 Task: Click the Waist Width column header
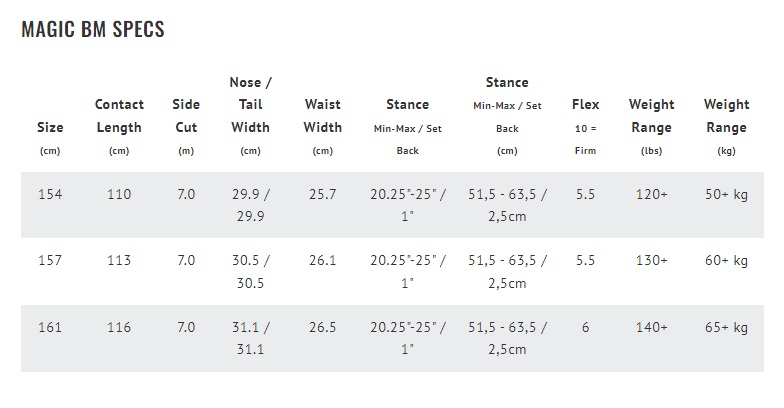pyautogui.click(x=322, y=127)
